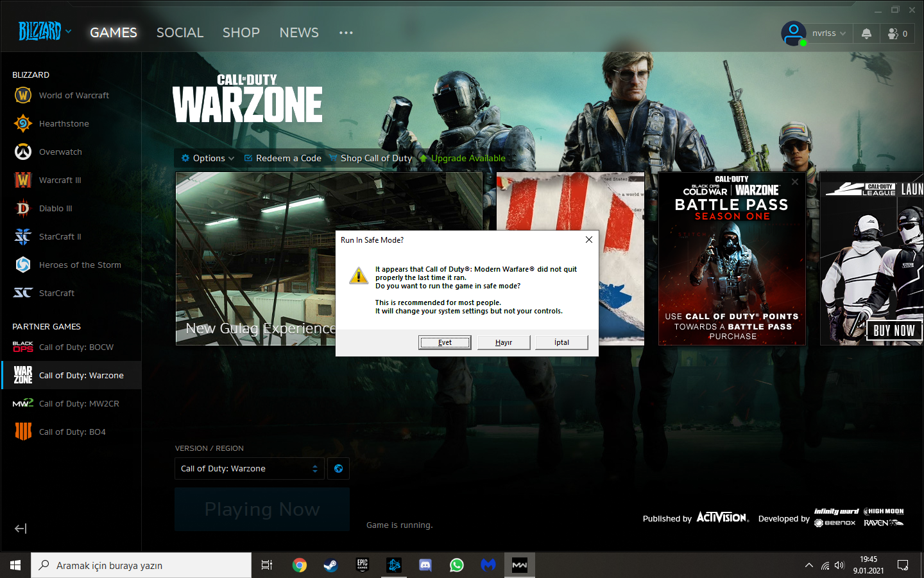Open the Battle Pass Season One banner
The image size is (924, 578).
click(732, 259)
